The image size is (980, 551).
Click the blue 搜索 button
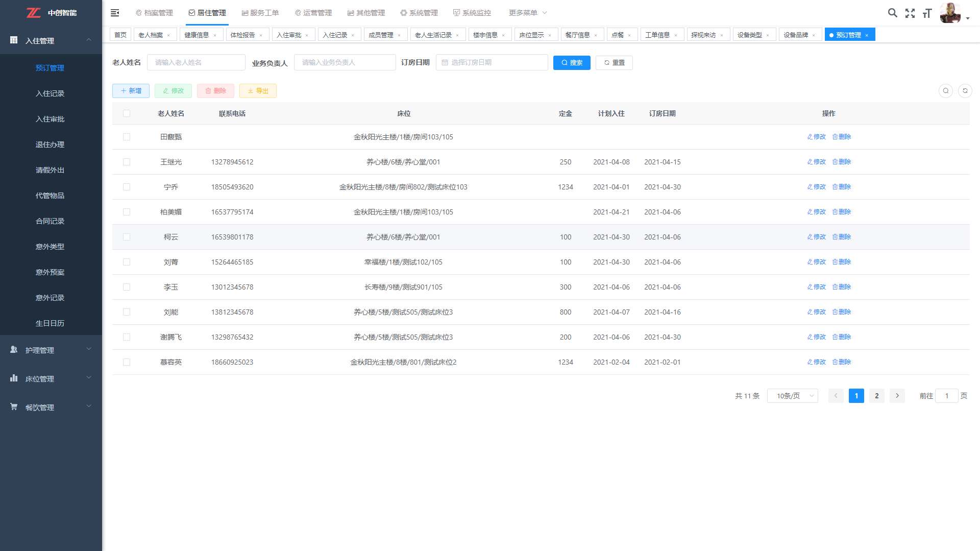point(572,63)
